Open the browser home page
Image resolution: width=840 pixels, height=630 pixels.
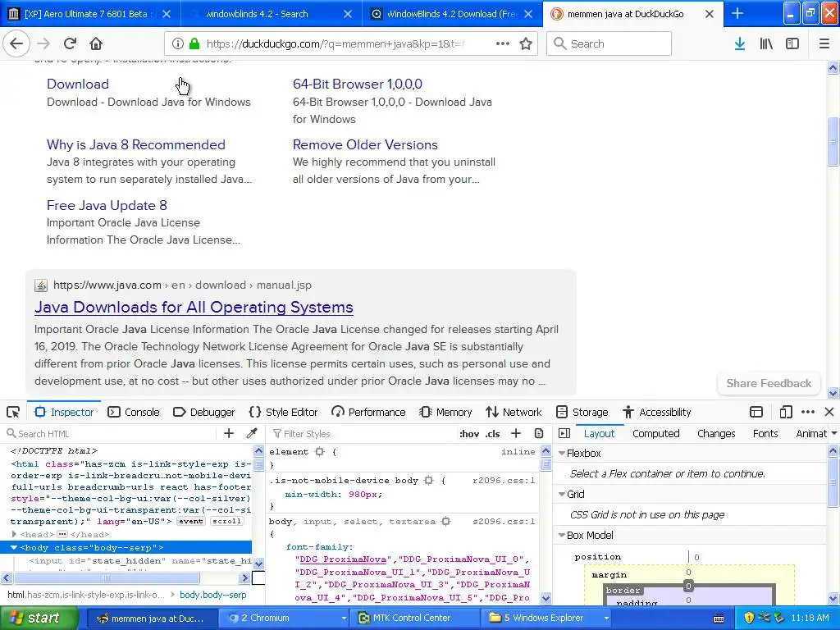pos(96,44)
